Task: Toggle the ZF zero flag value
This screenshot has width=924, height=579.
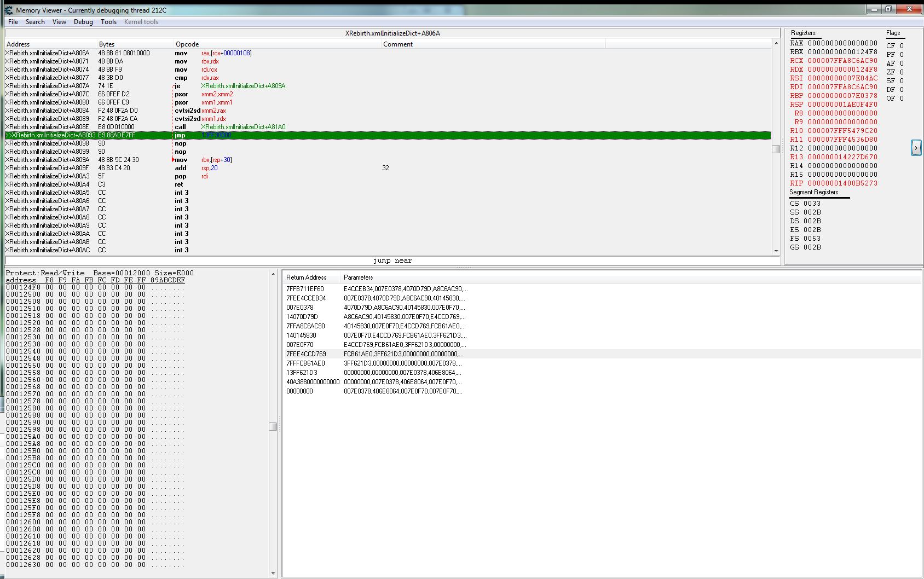Action: tap(902, 72)
